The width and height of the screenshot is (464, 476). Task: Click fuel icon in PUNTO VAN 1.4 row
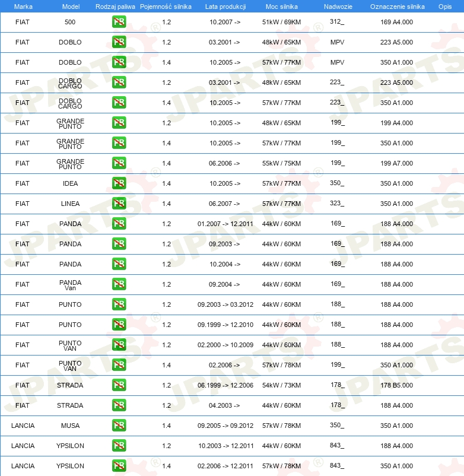pos(119,365)
